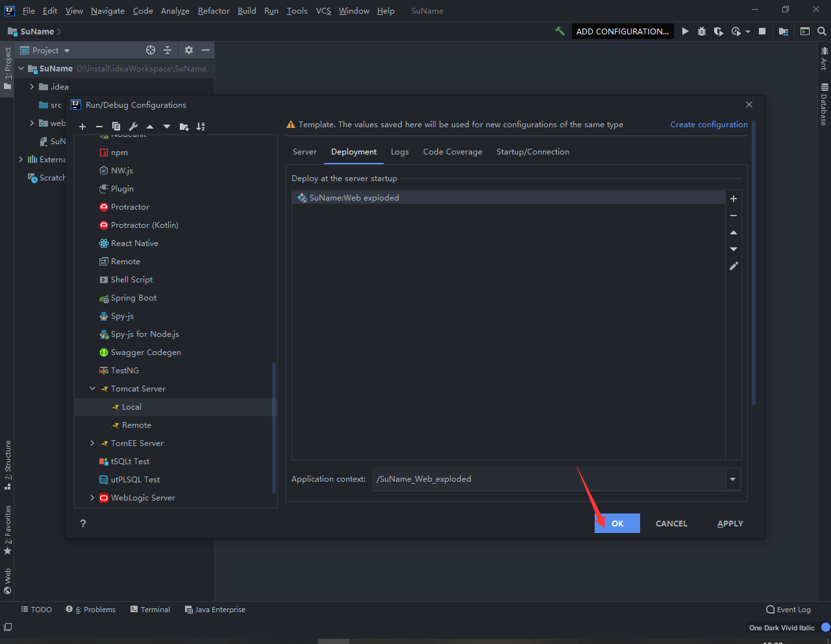Add deployment artifact plus button

(734, 199)
